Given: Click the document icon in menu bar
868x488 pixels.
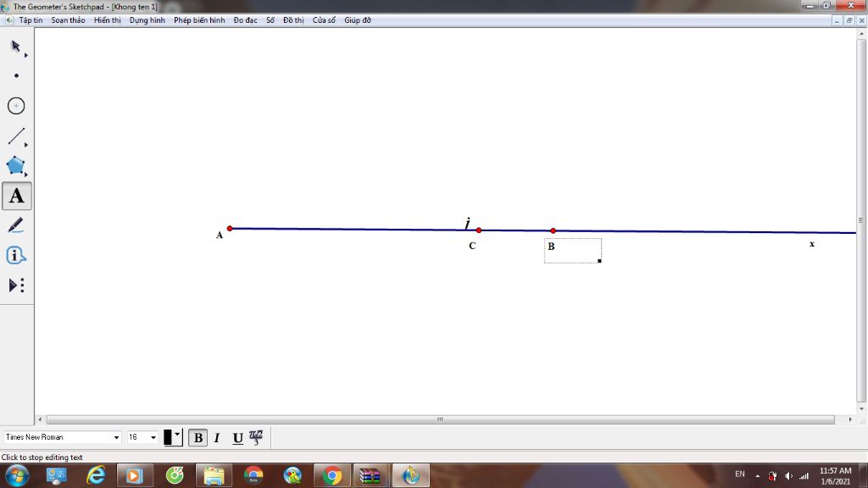Looking at the screenshot, I should pyautogui.click(x=9, y=20).
